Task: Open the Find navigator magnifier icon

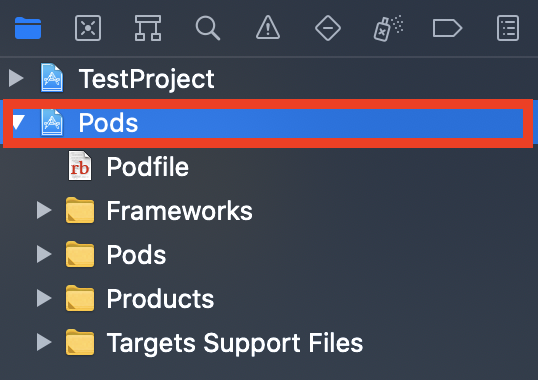Action: (x=208, y=28)
